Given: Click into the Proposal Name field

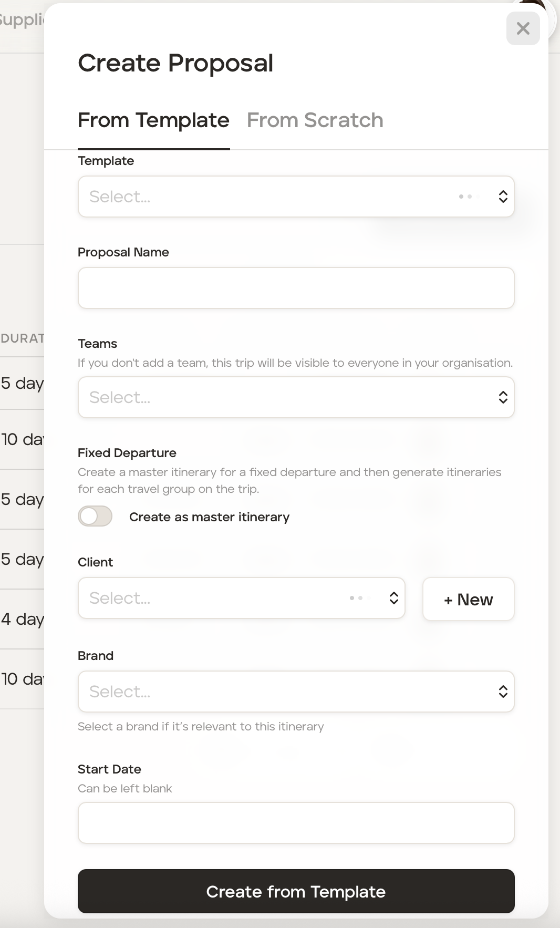Looking at the screenshot, I should (296, 288).
